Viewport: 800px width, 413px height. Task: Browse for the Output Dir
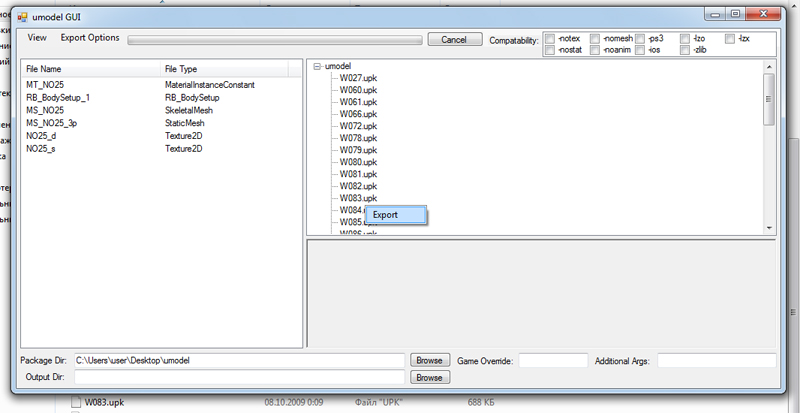(x=430, y=377)
